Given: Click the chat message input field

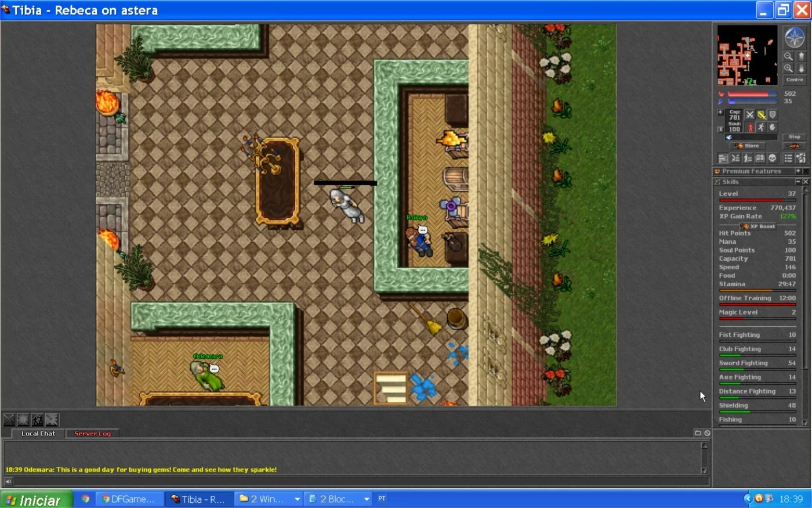Looking at the screenshot, I should click(361, 481).
